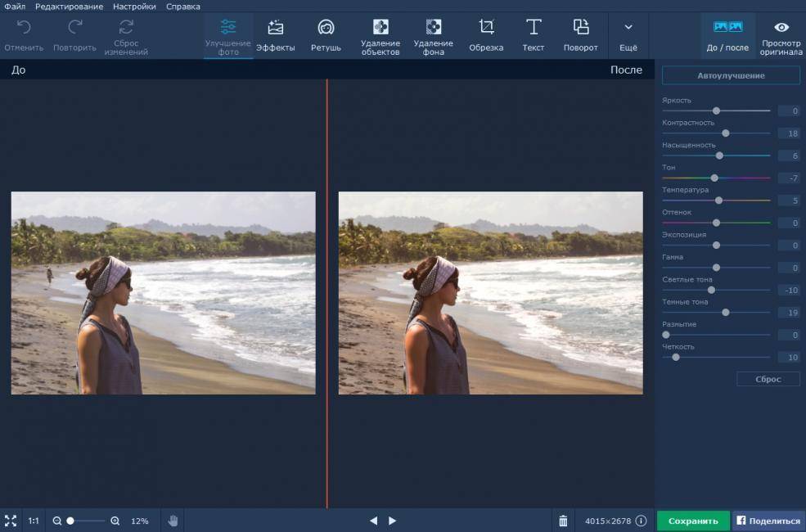Viewport: 806px width, 532px height.
Task: Click the Светлые тона slider handle
Action: pos(711,290)
